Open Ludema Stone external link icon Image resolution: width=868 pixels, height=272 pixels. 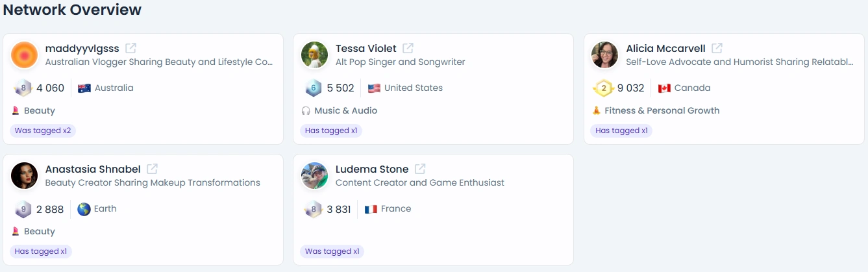(x=420, y=169)
